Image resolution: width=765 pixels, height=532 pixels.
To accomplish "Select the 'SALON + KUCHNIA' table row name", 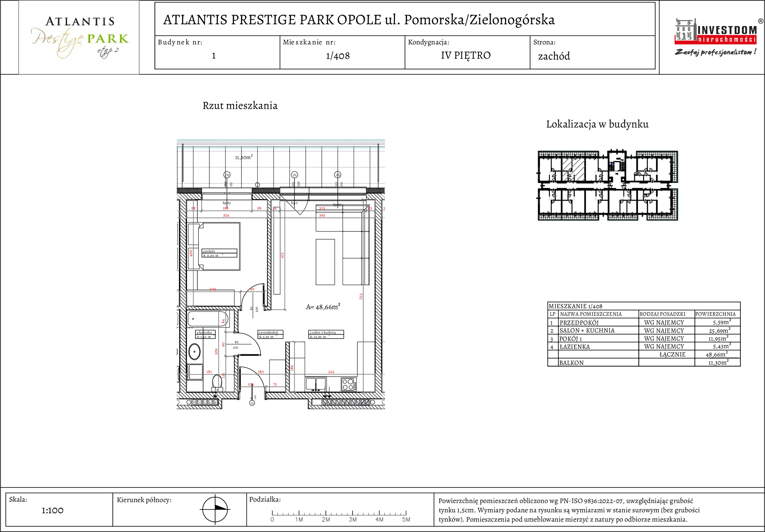I will pos(587,331).
